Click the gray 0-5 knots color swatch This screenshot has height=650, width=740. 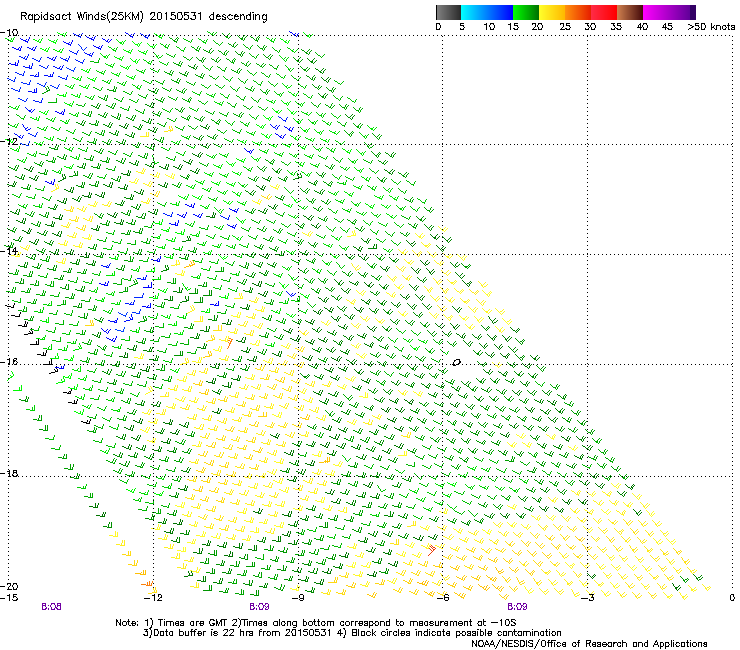(448, 12)
